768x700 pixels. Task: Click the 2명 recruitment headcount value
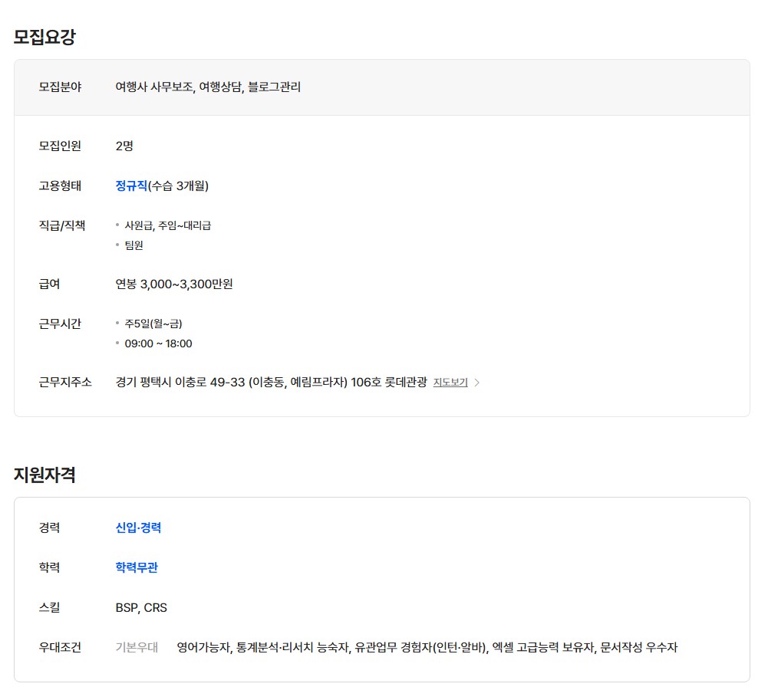coord(124,146)
